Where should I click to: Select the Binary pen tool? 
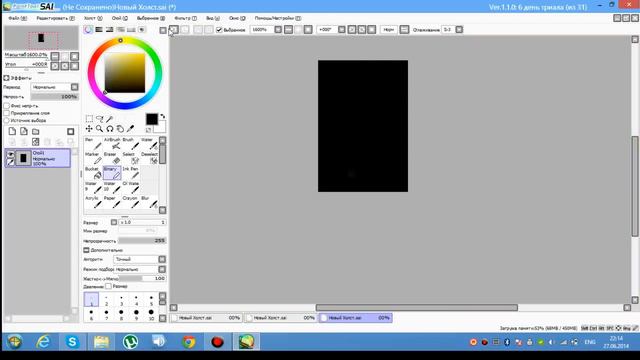click(112, 173)
